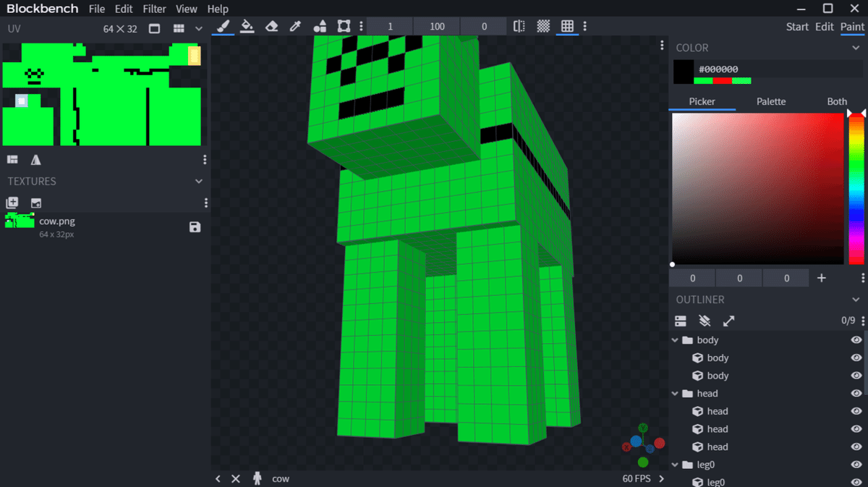This screenshot has height=487, width=868.
Task: Click the plus button below the color values
Action: pyautogui.click(x=821, y=277)
